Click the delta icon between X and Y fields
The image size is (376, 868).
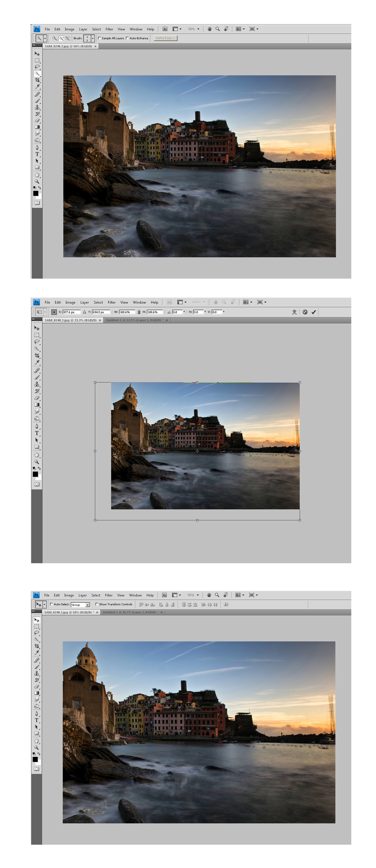click(85, 312)
